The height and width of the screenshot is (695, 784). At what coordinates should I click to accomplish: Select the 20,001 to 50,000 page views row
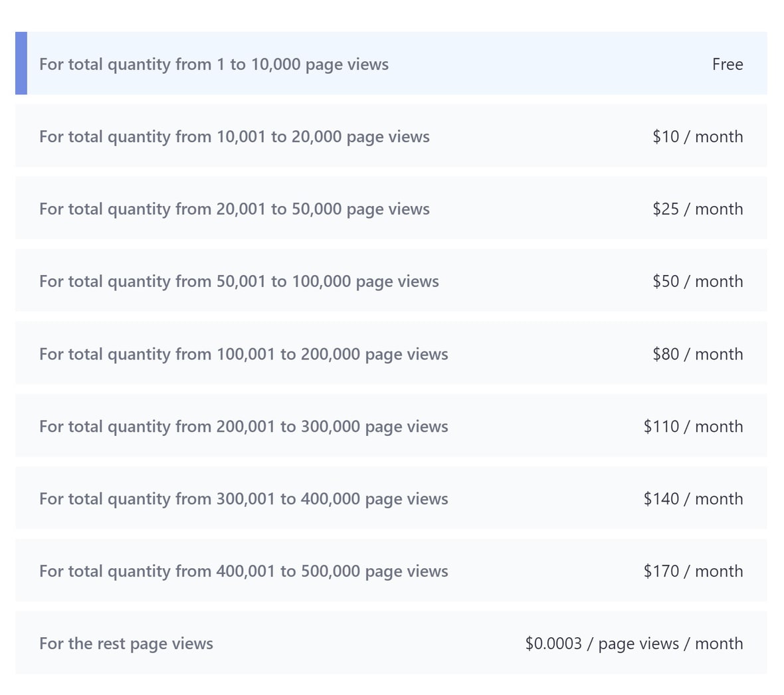point(392,209)
